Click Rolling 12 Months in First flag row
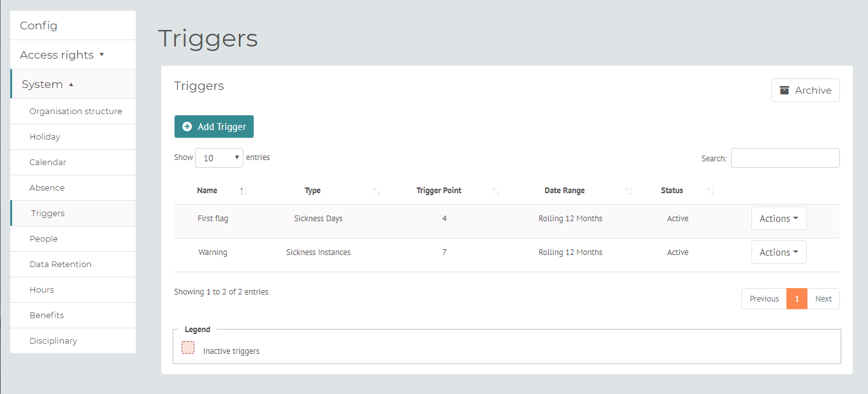The width and height of the screenshot is (868, 394). (x=570, y=219)
